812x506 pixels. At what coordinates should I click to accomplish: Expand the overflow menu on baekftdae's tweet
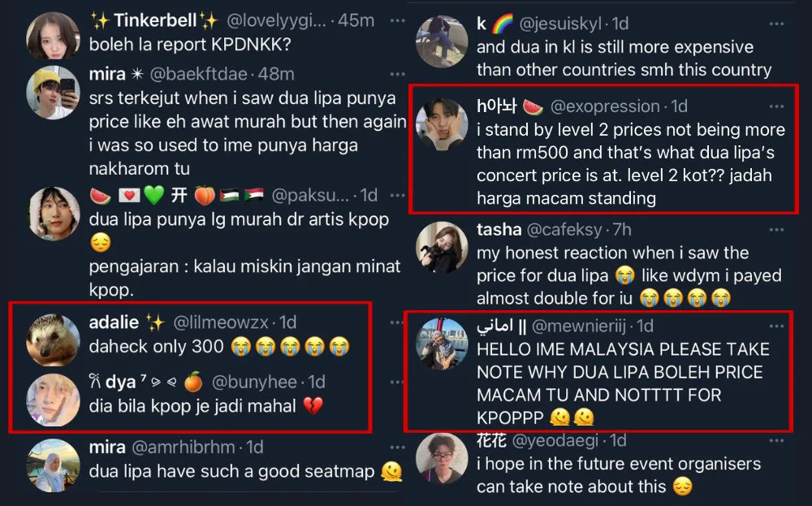pyautogui.click(x=395, y=74)
